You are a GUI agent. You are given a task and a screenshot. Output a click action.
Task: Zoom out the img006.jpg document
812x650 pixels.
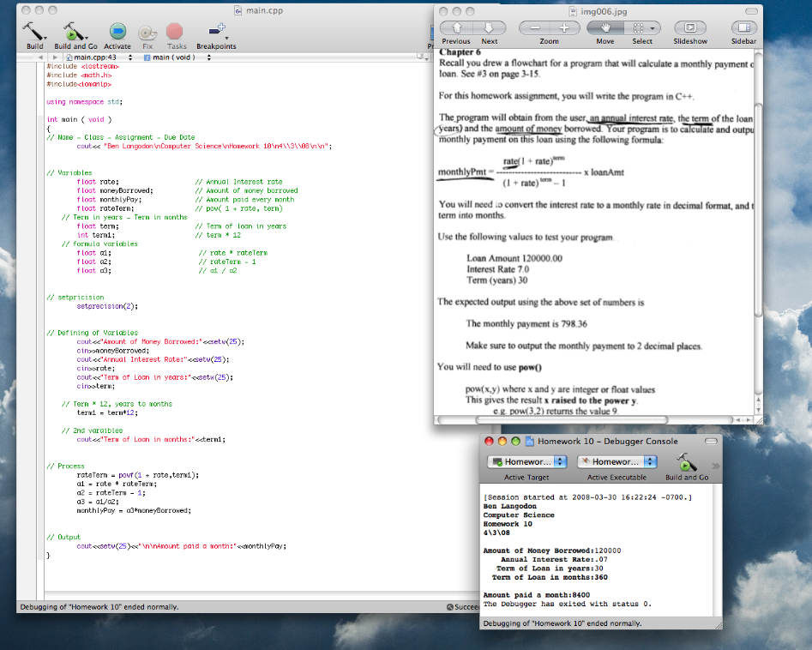532,27
